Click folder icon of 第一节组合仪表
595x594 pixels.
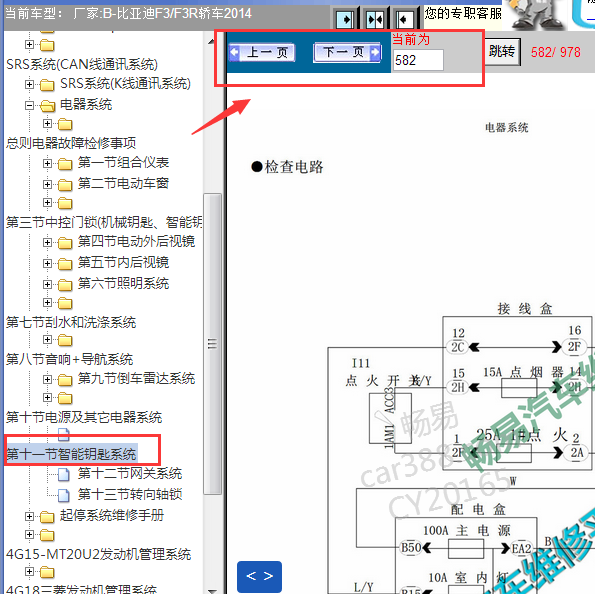coord(65,164)
